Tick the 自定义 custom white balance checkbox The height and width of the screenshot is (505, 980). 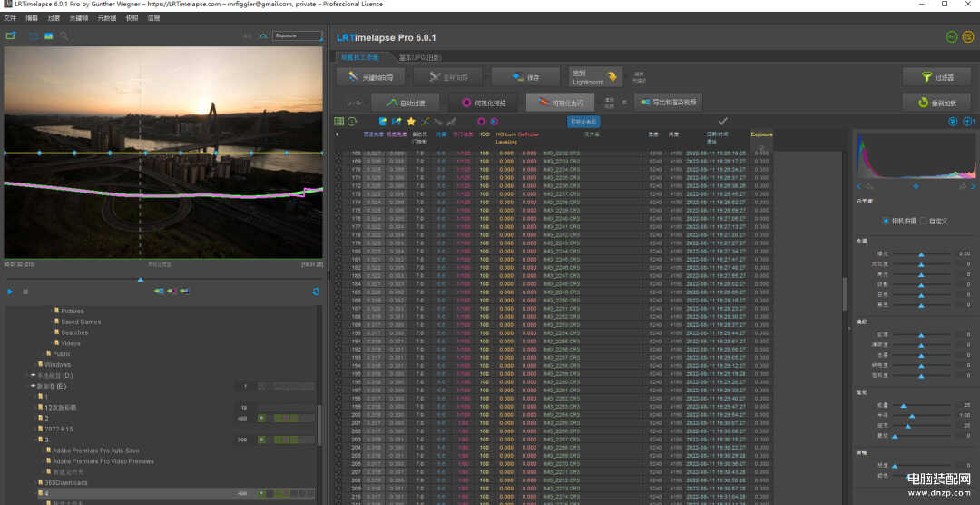923,221
